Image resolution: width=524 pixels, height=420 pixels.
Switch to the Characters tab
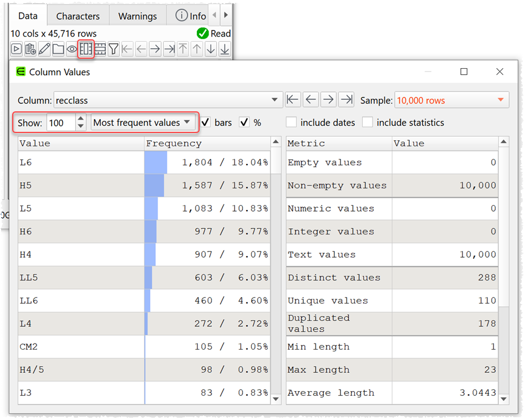[78, 16]
